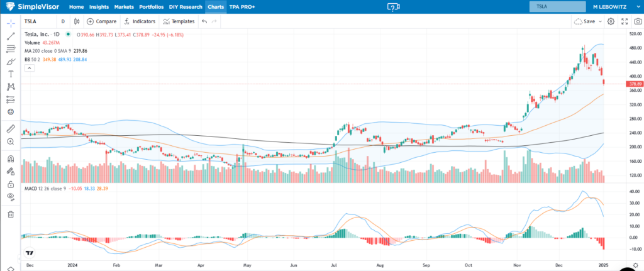
Task: Open the DIY Research menu item
Action: tap(186, 7)
